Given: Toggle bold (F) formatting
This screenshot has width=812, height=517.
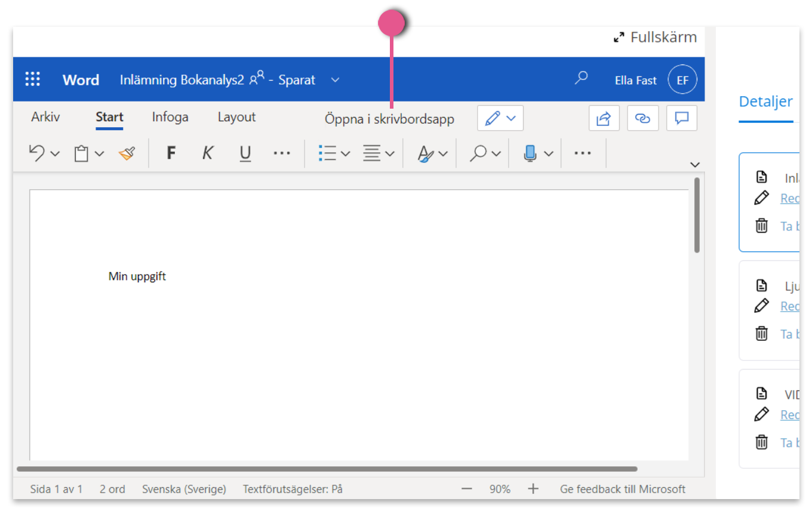Looking at the screenshot, I should click(171, 153).
